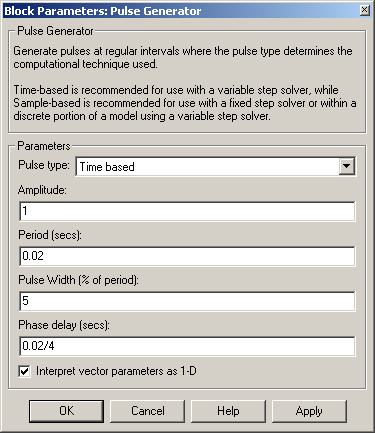The image size is (375, 433).
Task: Click the 'Pulse Width (% of period):' label
Action: pos(78,280)
